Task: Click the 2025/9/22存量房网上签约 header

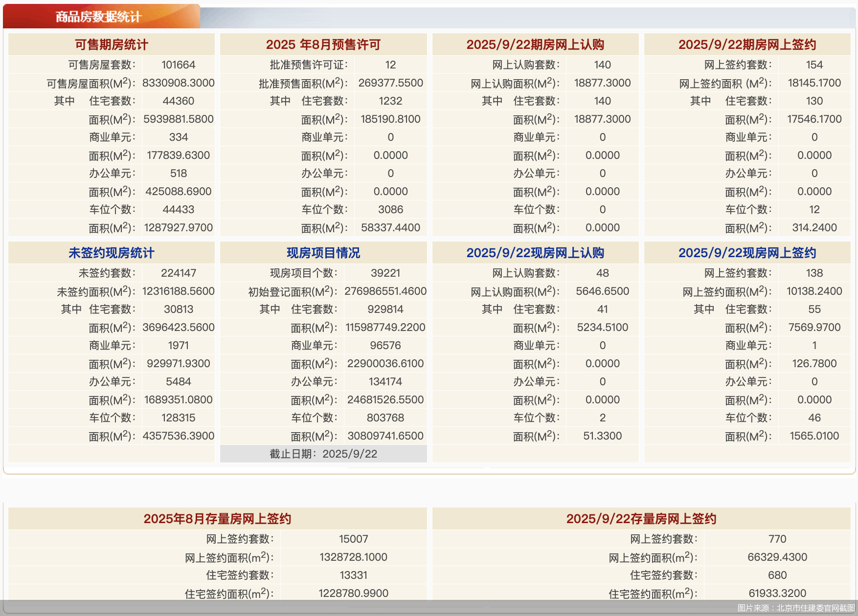Action: point(641,519)
